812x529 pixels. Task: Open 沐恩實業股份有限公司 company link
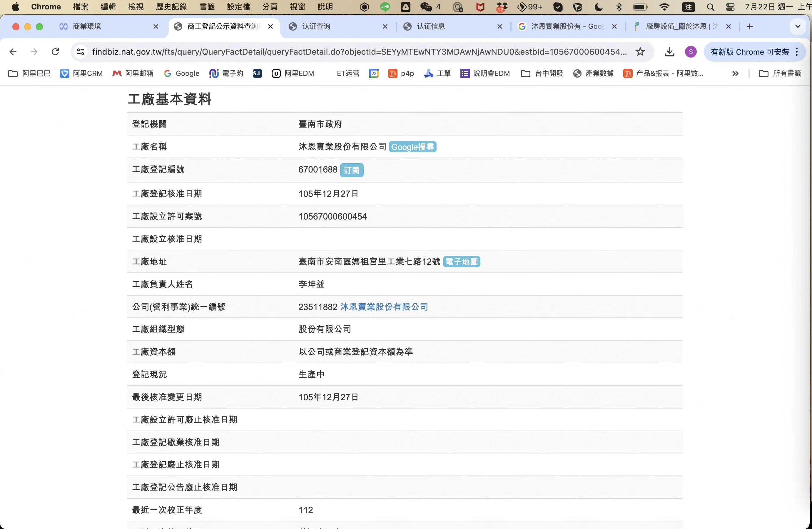pos(384,307)
